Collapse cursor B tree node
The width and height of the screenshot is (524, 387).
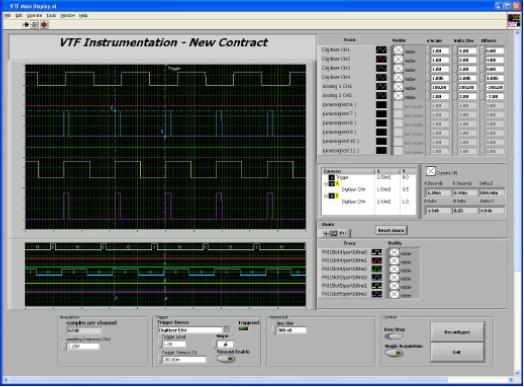tap(326, 196)
